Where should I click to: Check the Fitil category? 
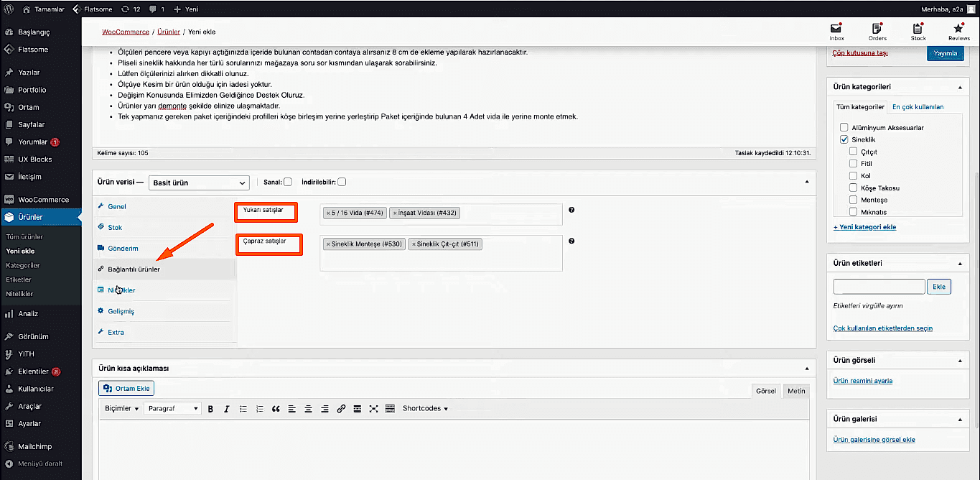click(x=853, y=164)
